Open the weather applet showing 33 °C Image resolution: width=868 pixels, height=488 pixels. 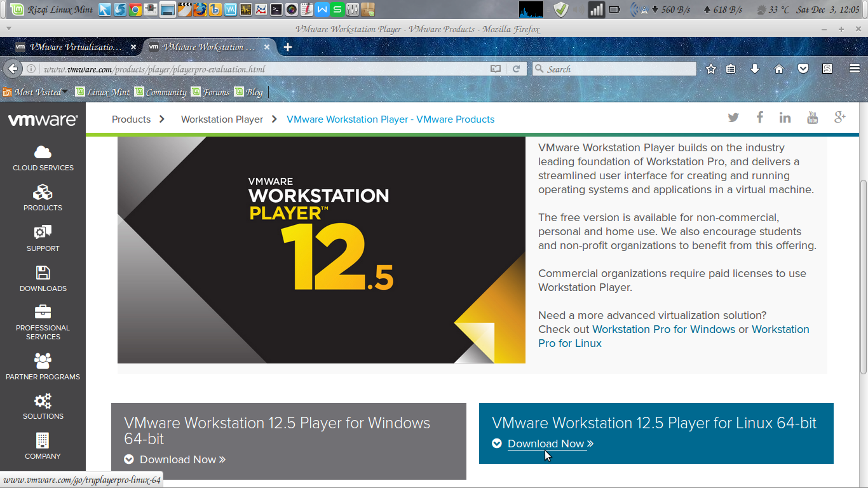point(773,10)
